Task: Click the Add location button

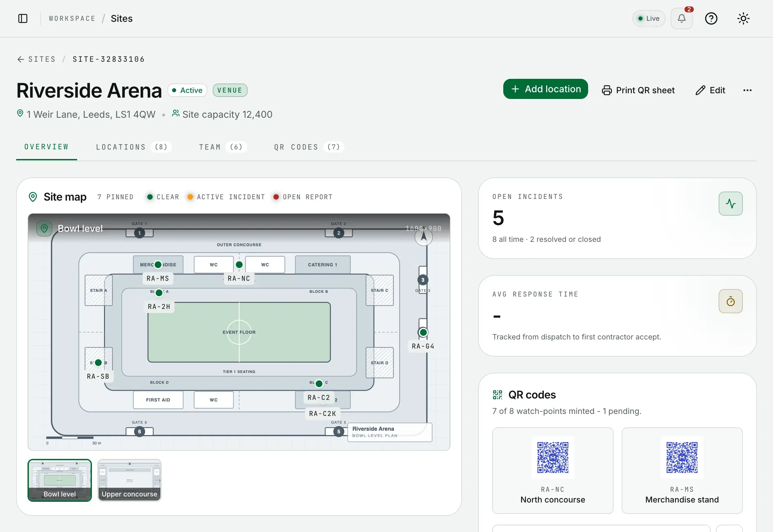Action: [545, 89]
